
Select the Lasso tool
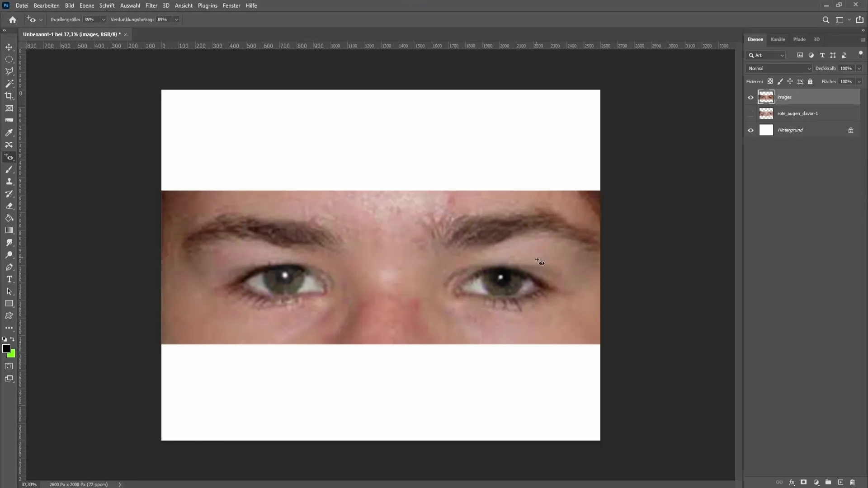(x=9, y=71)
